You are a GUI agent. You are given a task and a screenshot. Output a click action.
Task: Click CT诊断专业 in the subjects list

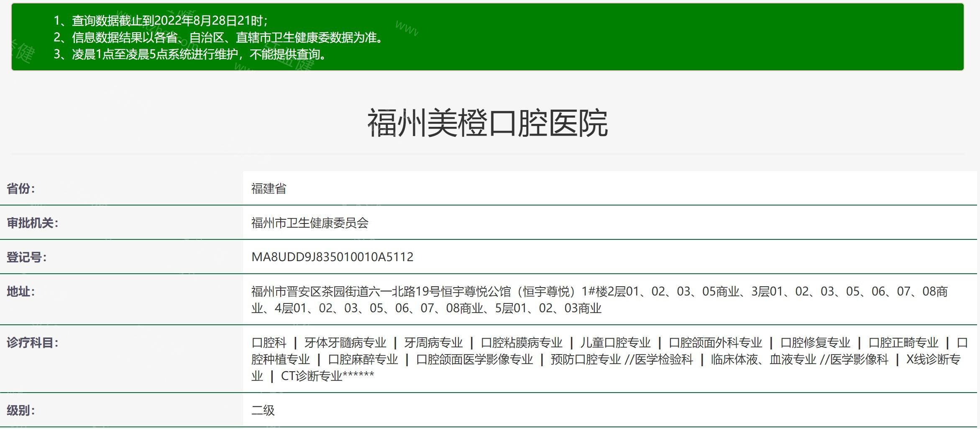click(312, 376)
